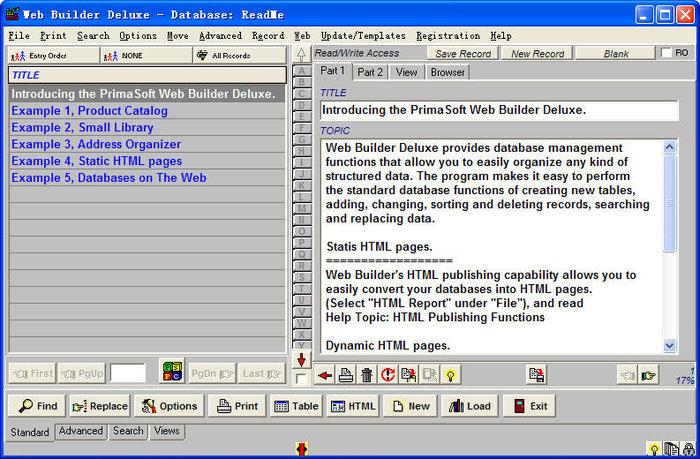Switch to the View tab
This screenshot has width=700, height=459.
[406, 72]
